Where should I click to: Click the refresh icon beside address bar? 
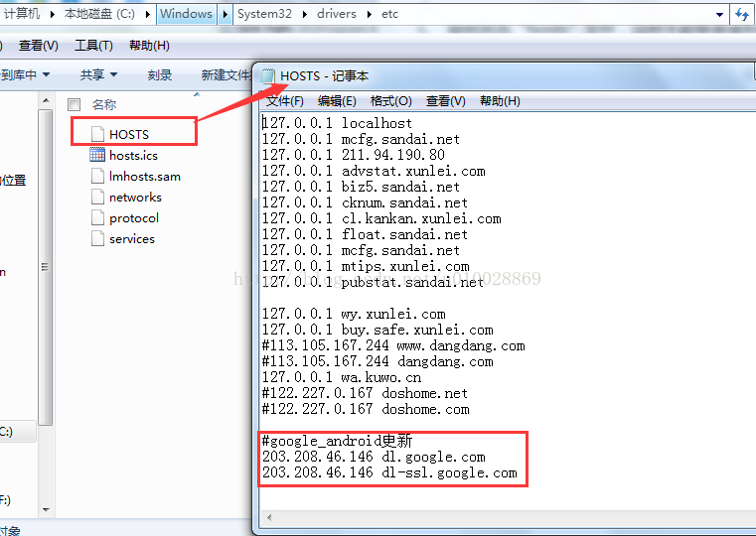742,15
